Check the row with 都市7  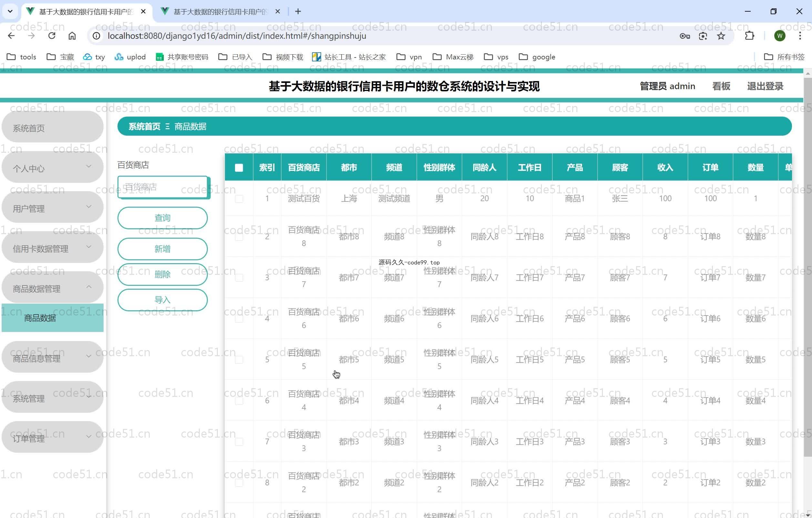[x=239, y=278]
